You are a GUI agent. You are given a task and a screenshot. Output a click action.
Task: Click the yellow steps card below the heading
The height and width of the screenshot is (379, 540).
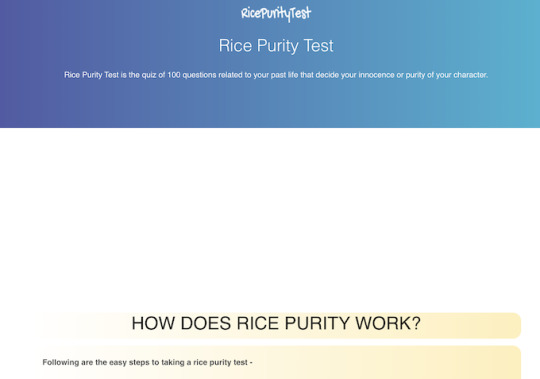coord(281,362)
